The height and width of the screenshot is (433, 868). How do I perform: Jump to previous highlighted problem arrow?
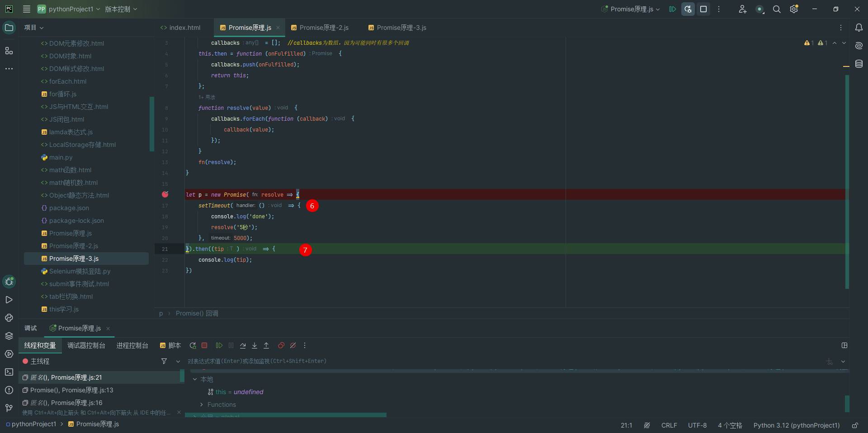point(835,43)
